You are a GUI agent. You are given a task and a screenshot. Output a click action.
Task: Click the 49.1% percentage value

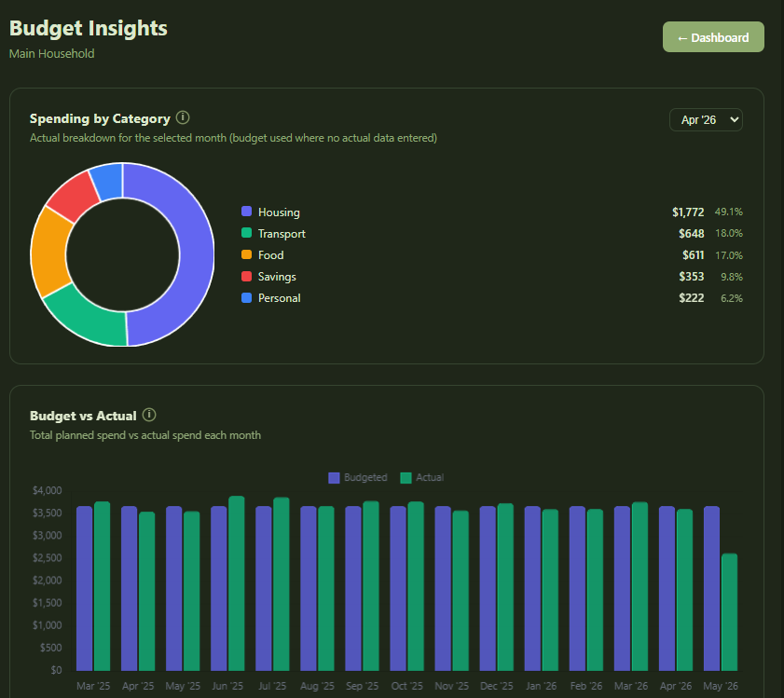point(728,212)
